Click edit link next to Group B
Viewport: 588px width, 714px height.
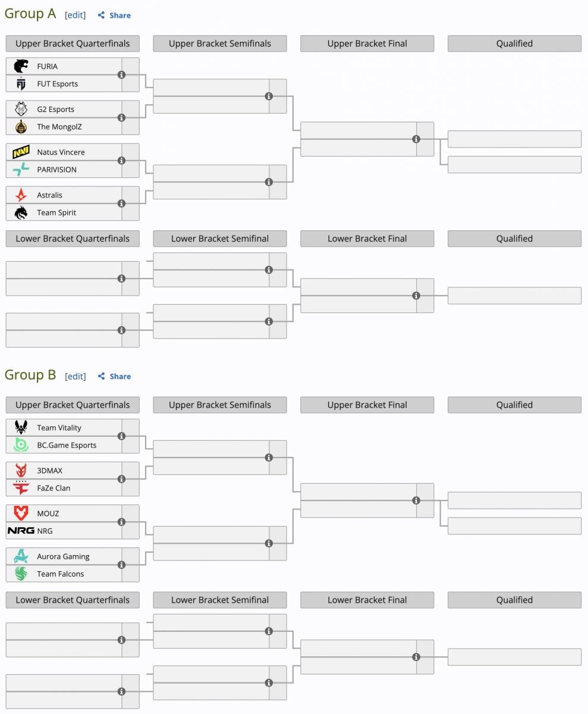(x=76, y=377)
